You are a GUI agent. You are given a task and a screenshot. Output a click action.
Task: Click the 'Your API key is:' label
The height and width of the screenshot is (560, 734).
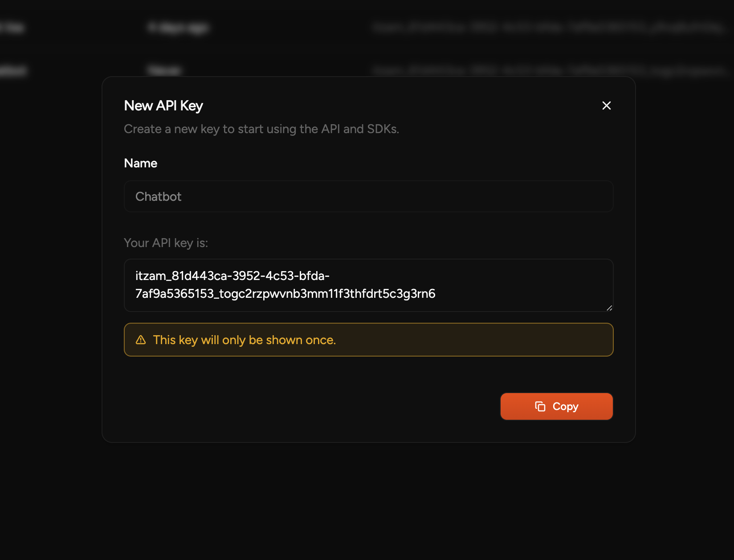pyautogui.click(x=166, y=243)
